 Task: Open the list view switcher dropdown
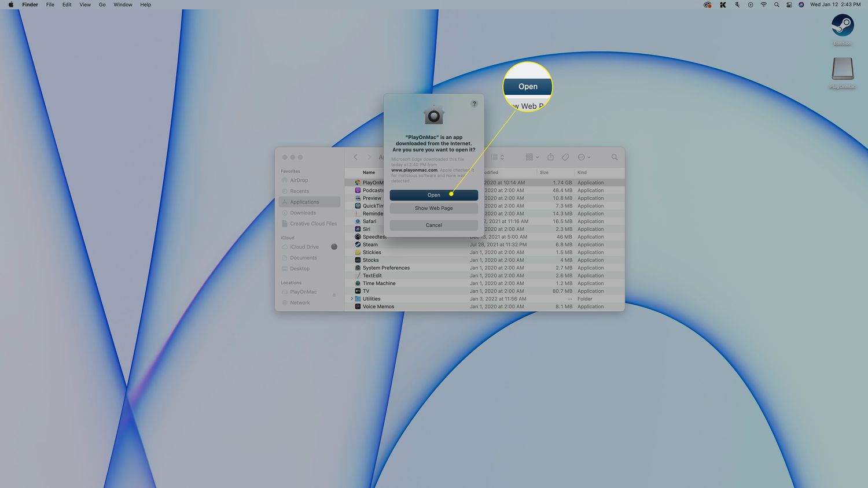click(497, 157)
